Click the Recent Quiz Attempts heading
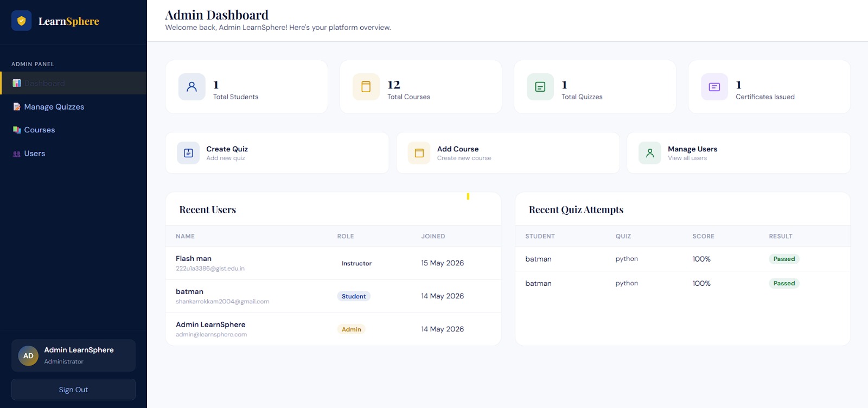The width and height of the screenshot is (868, 408). pyautogui.click(x=576, y=209)
